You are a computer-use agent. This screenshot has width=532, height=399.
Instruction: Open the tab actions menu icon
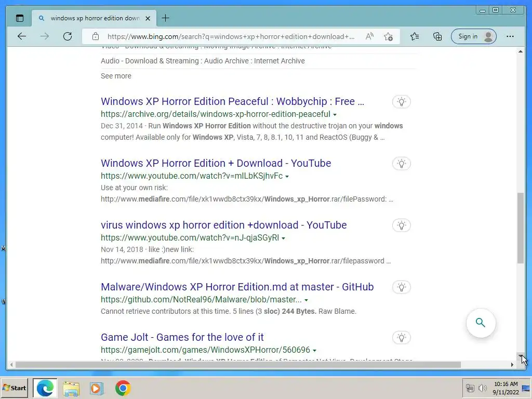pyautogui.click(x=20, y=18)
